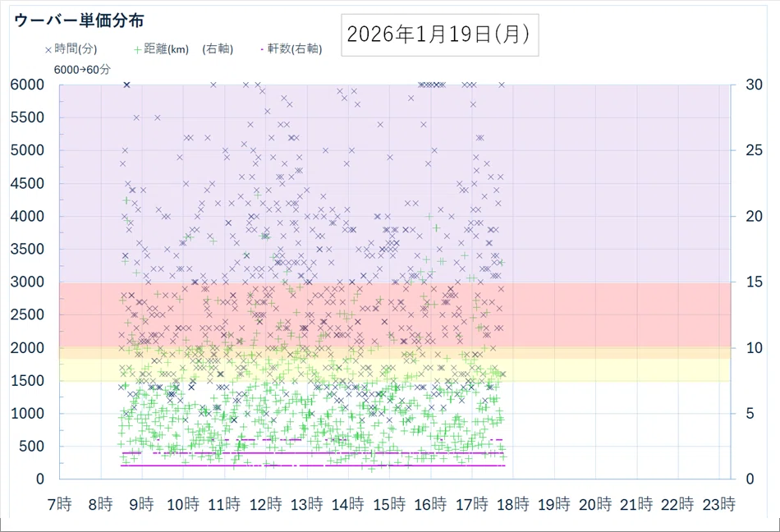Click the right axis label 30

[x=754, y=85]
